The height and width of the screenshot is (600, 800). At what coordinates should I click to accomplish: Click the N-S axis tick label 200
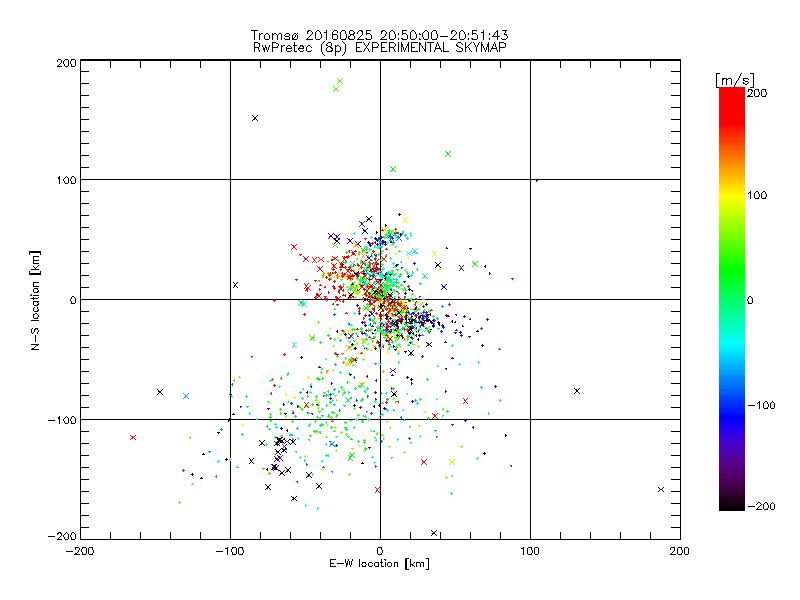pos(66,63)
